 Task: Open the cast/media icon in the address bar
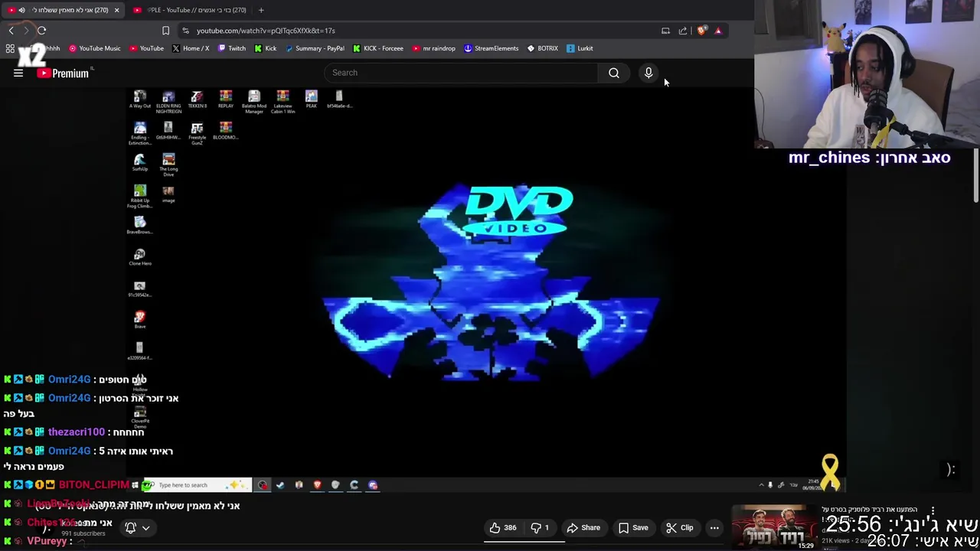click(665, 31)
